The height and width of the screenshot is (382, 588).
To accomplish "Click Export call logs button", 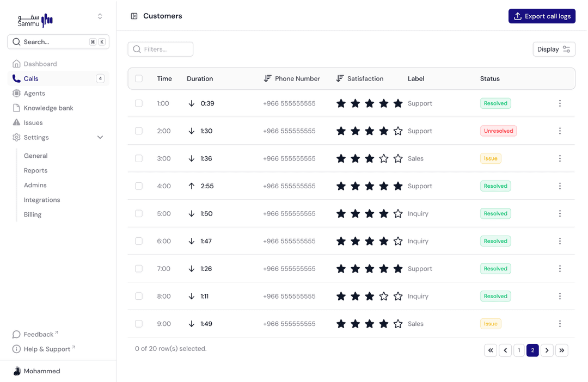I will pos(542,16).
